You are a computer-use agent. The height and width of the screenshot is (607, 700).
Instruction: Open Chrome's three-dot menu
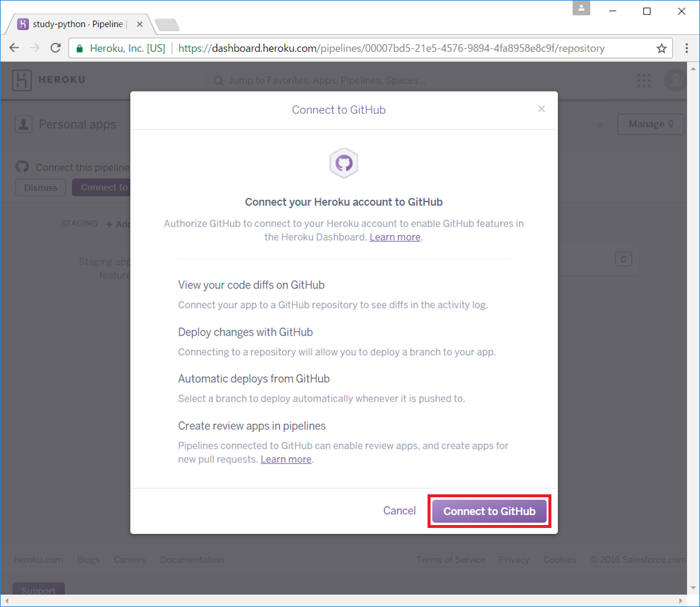coord(686,48)
